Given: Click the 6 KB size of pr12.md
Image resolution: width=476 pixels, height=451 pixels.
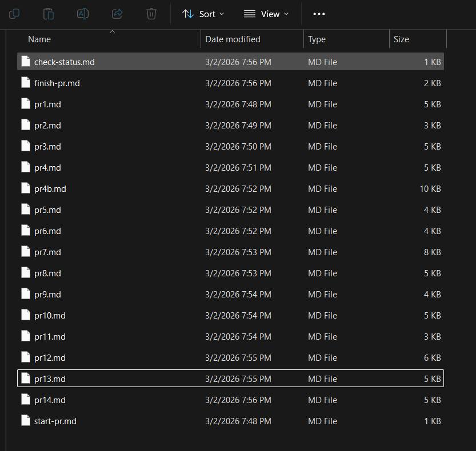Looking at the screenshot, I should point(432,358).
